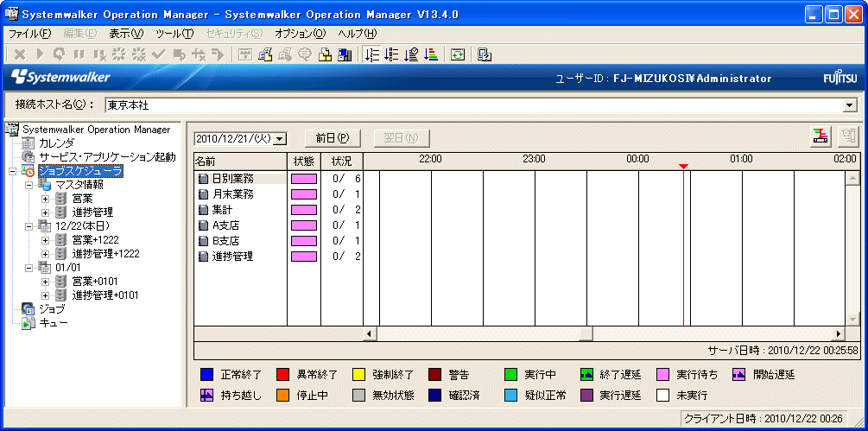Open the 接続ホスト名 dropdown list
Screen dimensions: 868x431
[848, 105]
